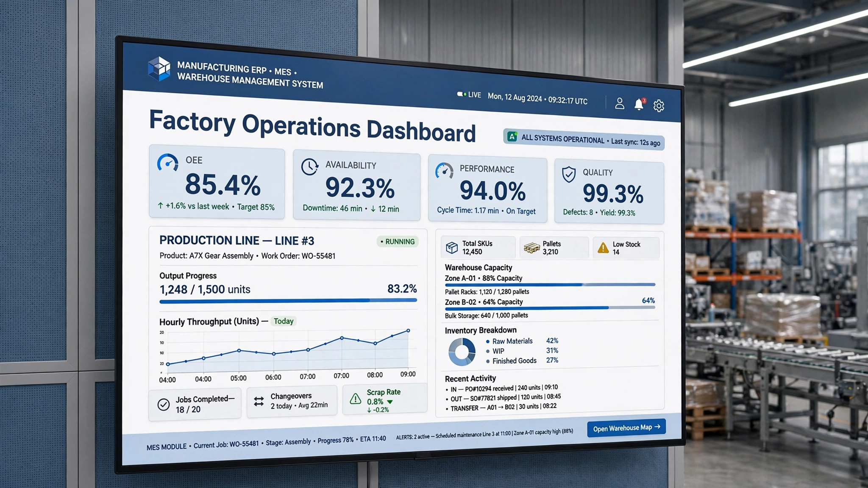Image resolution: width=868 pixels, height=488 pixels.
Task: Click the green status icon beside ALL SYSTEMS OPERATIONAL
Action: tap(512, 136)
